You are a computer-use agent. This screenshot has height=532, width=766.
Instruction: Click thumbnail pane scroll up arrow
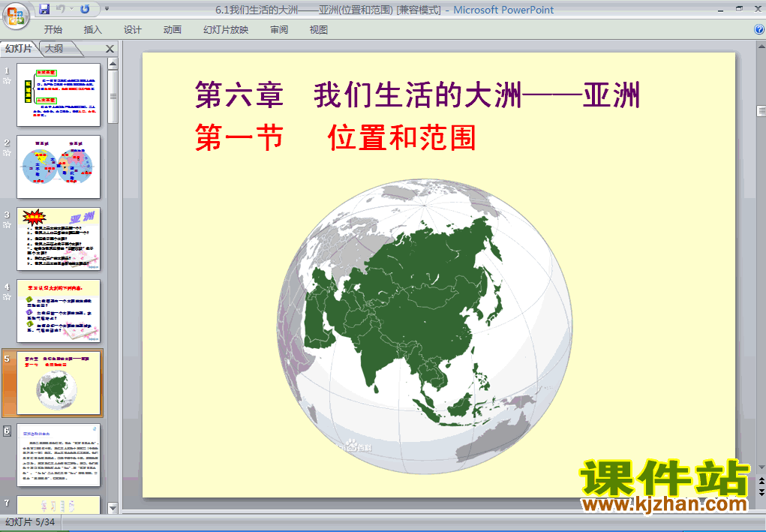pyautogui.click(x=113, y=64)
